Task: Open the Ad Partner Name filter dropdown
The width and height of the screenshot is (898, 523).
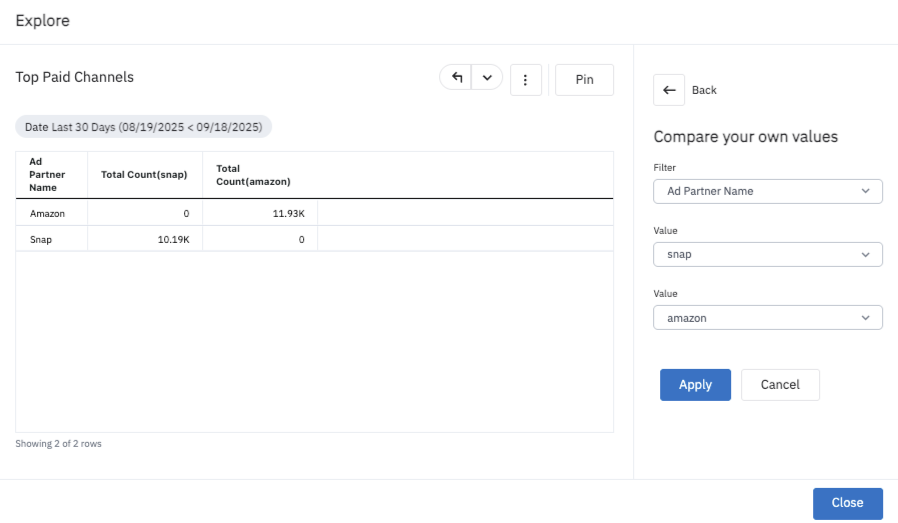Action: pos(767,191)
